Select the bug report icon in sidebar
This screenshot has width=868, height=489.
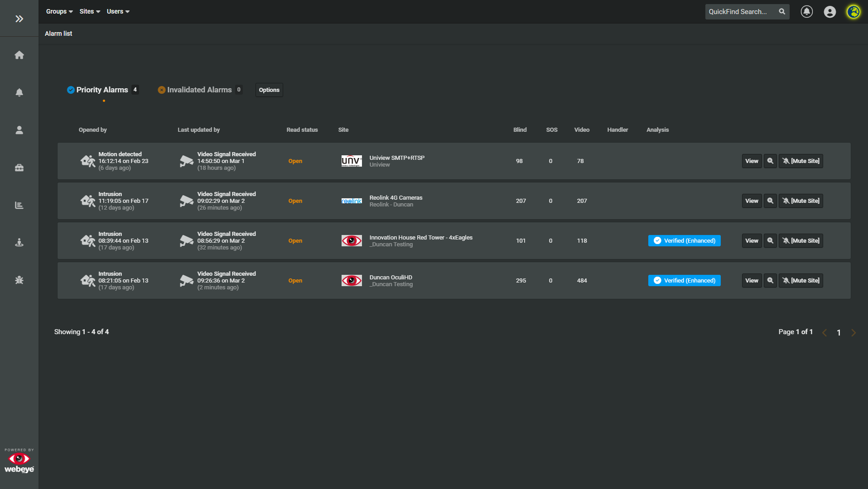point(19,280)
